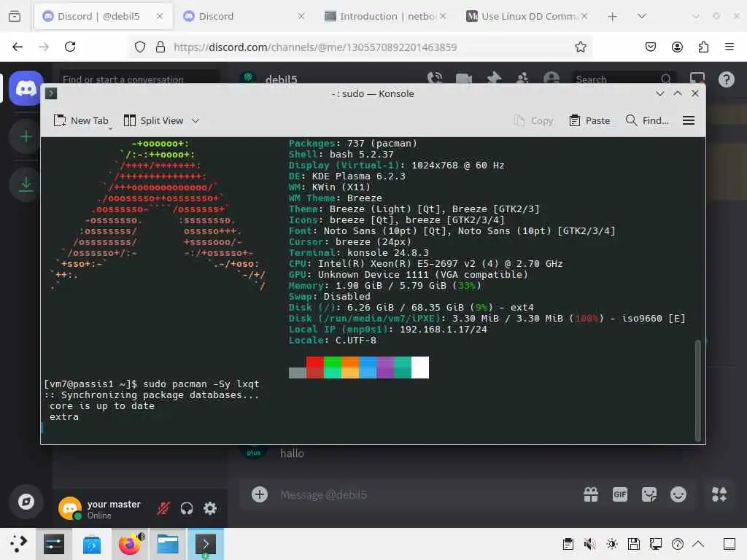Viewport: 747px width, 560px height.
Task: Open clipboard tray icon
Action: coord(568,544)
